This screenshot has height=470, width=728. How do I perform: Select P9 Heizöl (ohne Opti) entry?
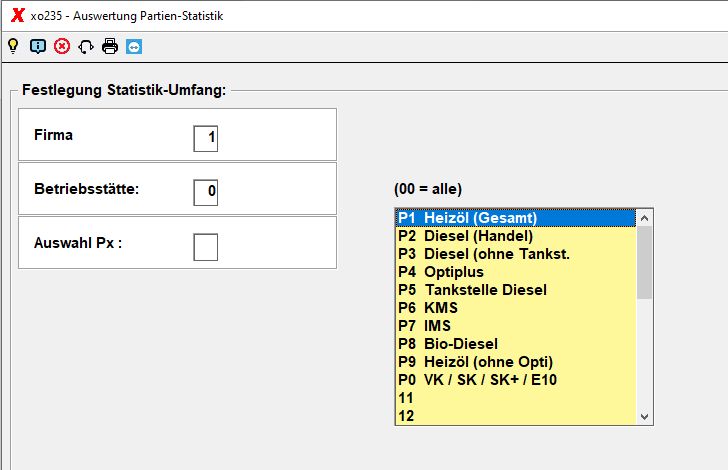[516, 362]
